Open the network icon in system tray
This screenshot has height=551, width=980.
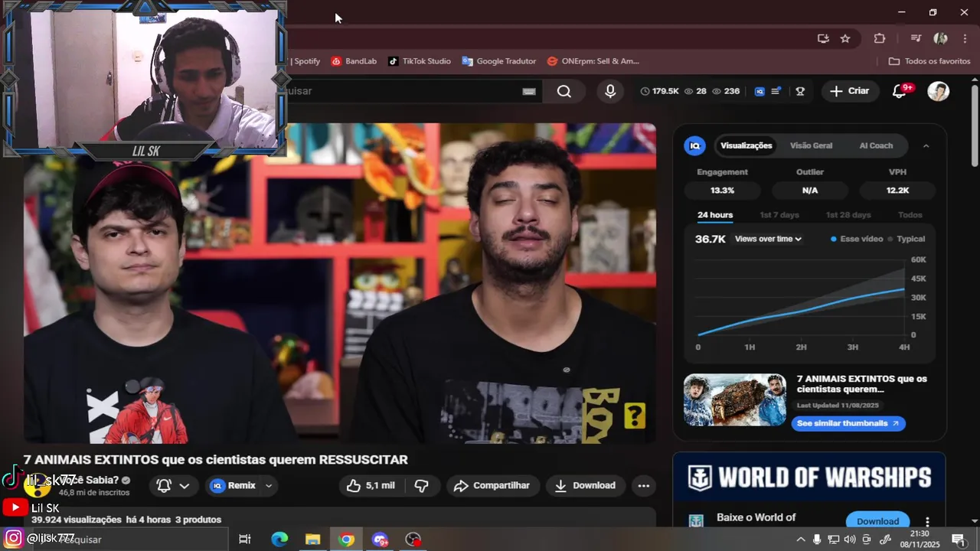pyautogui.click(x=834, y=540)
